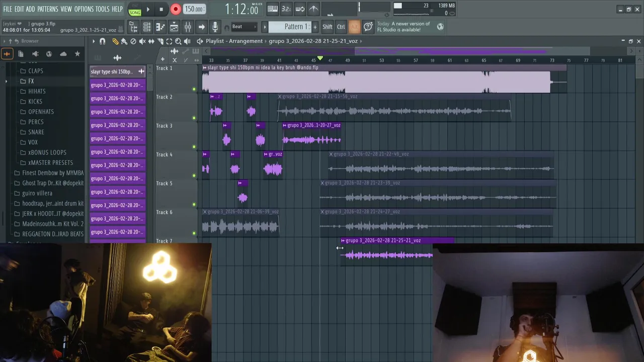This screenshot has height=362, width=644.
Task: Click the help question-mark icon beside Alt
Action: coord(368,27)
